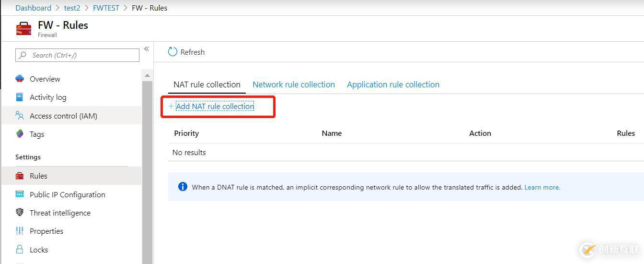Open the Application rule collection tab
644x264 pixels.
393,84
